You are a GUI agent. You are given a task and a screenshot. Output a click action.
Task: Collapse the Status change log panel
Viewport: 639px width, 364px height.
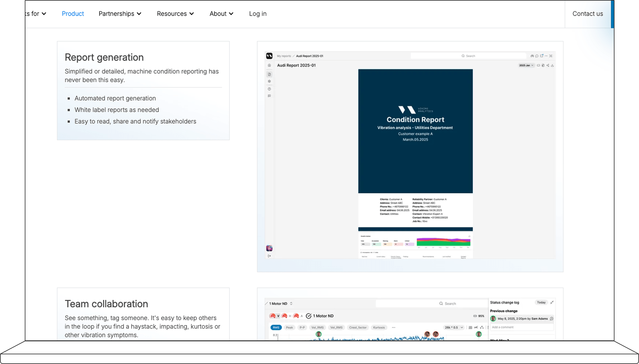(x=552, y=302)
